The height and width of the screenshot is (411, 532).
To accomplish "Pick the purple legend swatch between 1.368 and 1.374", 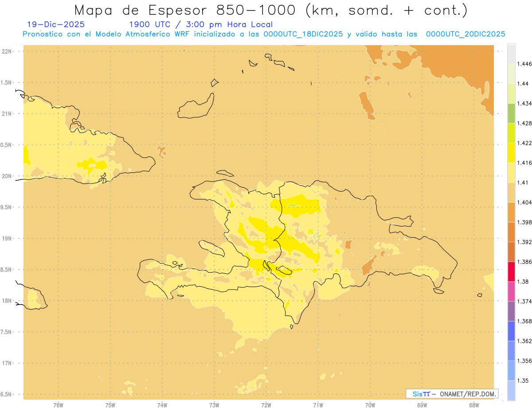I will click(511, 311).
